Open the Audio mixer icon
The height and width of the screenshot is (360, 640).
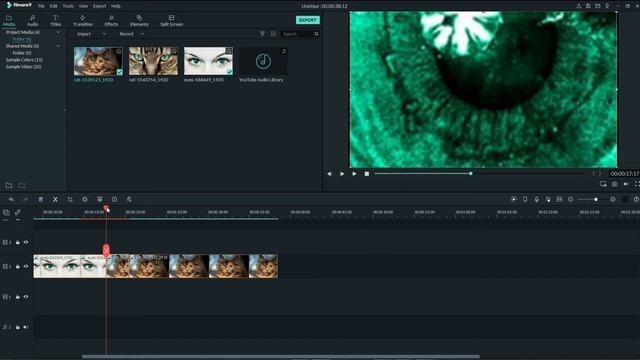point(548,199)
